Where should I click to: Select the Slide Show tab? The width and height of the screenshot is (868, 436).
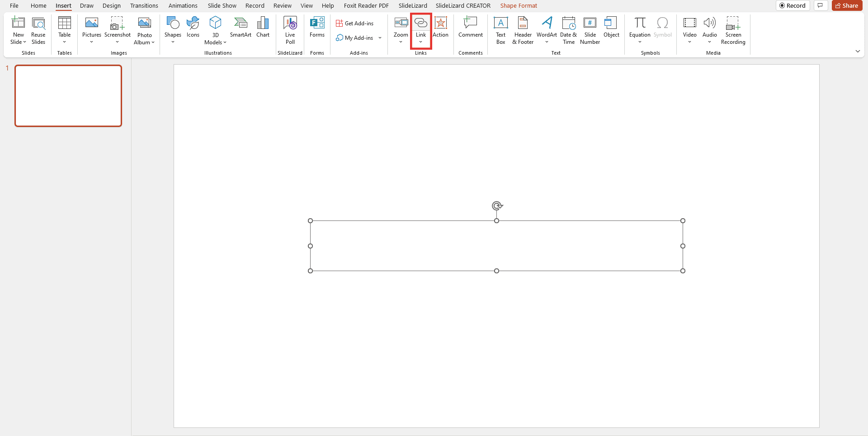(222, 6)
